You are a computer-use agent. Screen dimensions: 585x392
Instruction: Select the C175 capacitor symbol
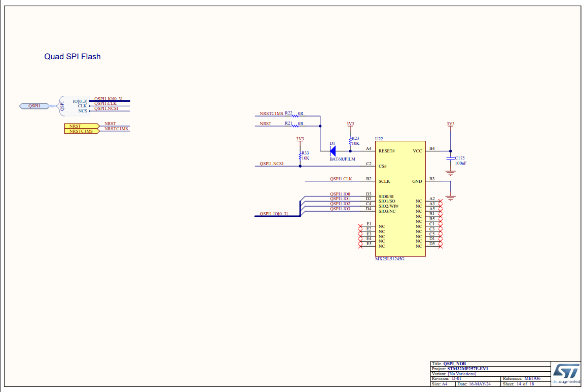450,159
